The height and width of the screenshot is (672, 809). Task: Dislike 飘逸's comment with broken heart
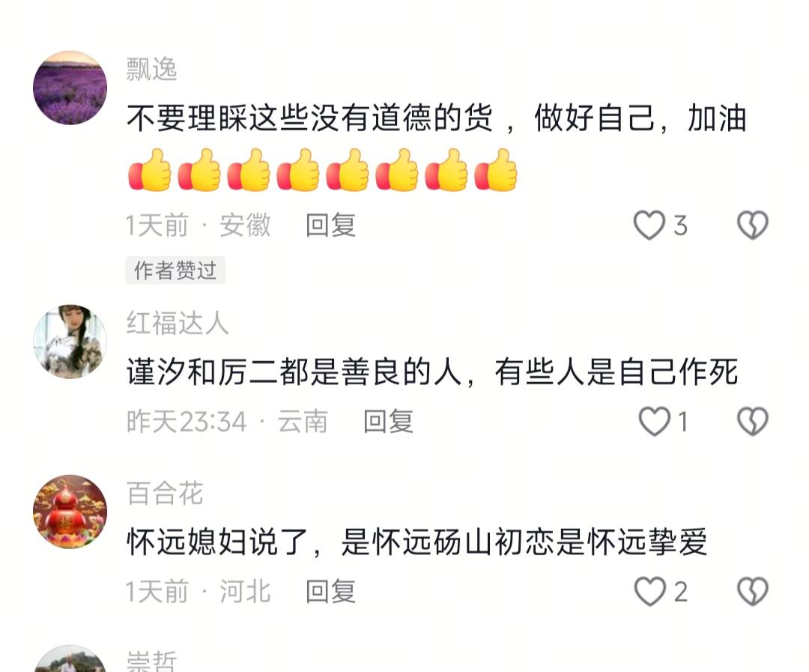[x=753, y=225]
